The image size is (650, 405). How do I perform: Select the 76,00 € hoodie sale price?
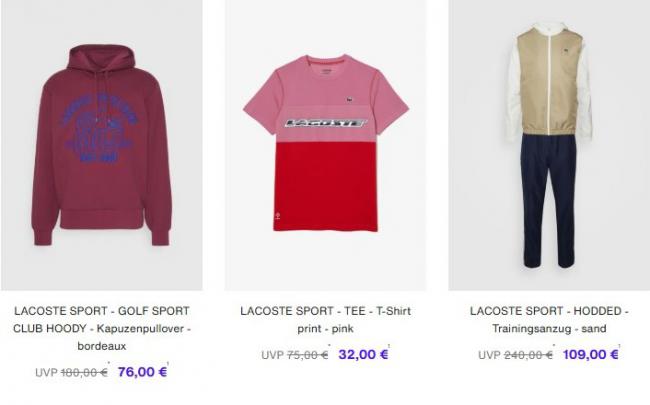[x=142, y=372]
